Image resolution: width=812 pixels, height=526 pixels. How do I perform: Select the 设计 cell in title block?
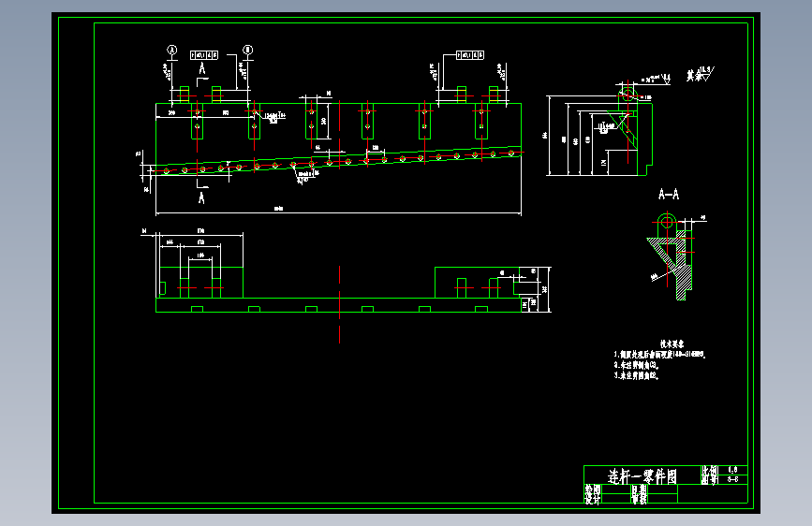[593, 499]
